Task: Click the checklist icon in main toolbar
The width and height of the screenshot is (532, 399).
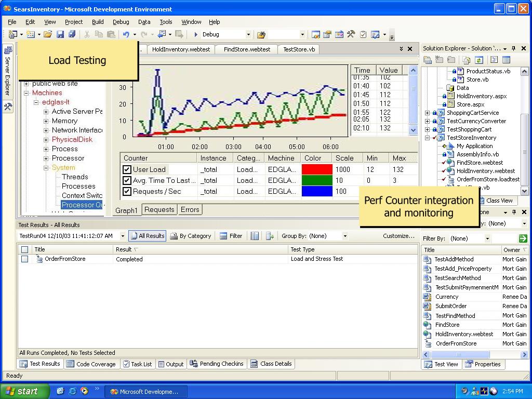Action: pyautogui.click(x=363, y=34)
